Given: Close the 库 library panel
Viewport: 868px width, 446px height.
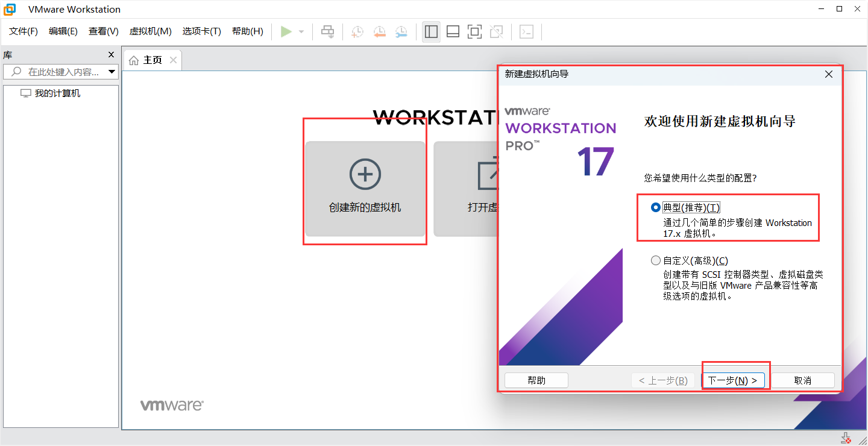Looking at the screenshot, I should [111, 54].
